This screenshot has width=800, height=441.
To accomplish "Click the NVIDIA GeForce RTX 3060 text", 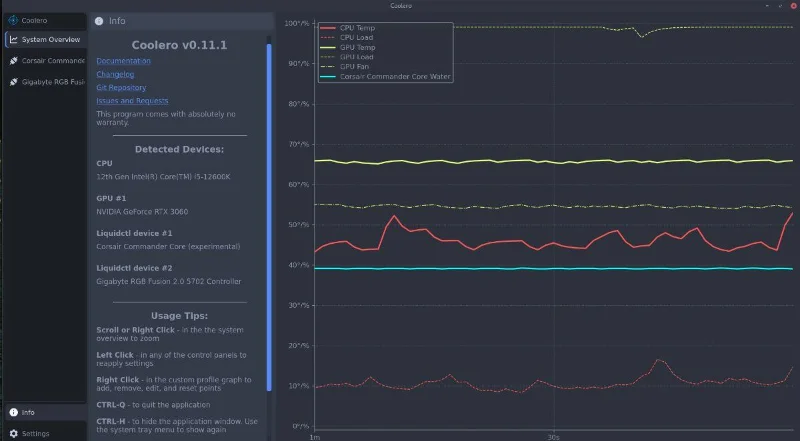I will click(142, 211).
